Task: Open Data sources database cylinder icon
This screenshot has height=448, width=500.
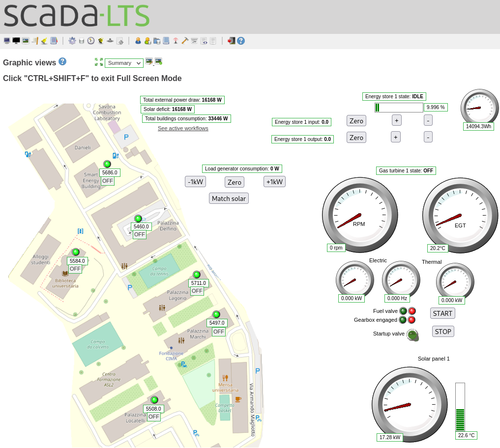Action: 82,41
